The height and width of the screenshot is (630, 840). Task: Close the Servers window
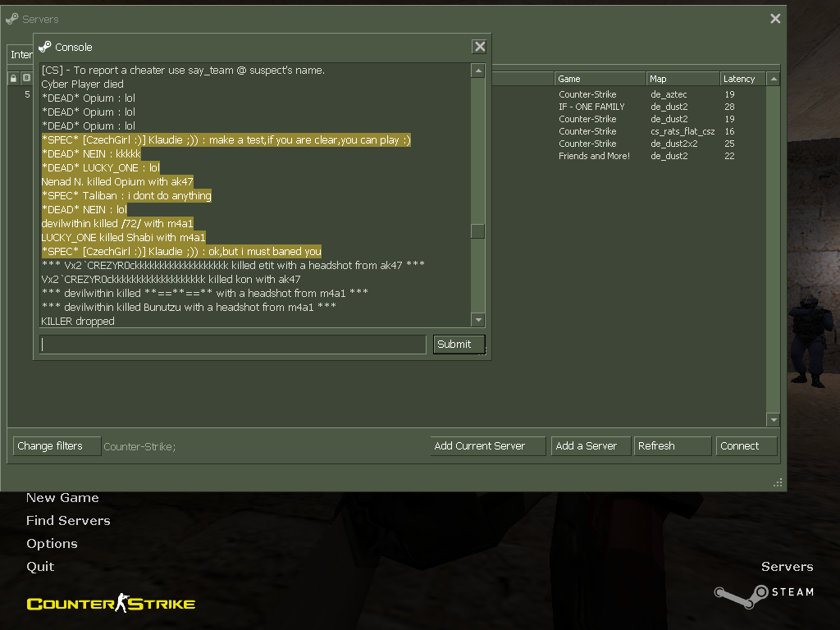[774, 19]
